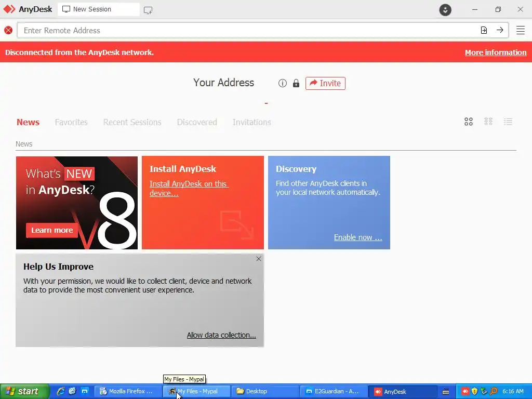Open the Discovered tab
Image resolution: width=532 pixels, height=399 pixels.
point(197,122)
